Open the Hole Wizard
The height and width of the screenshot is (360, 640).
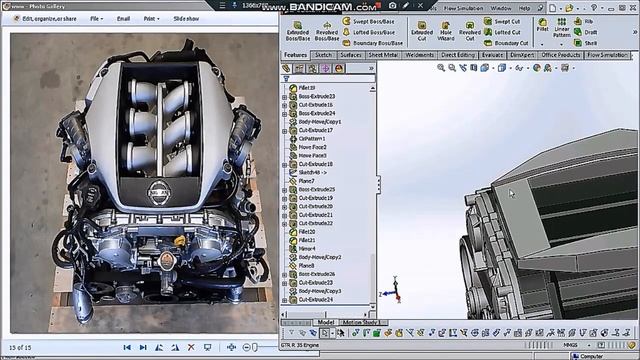point(446,31)
